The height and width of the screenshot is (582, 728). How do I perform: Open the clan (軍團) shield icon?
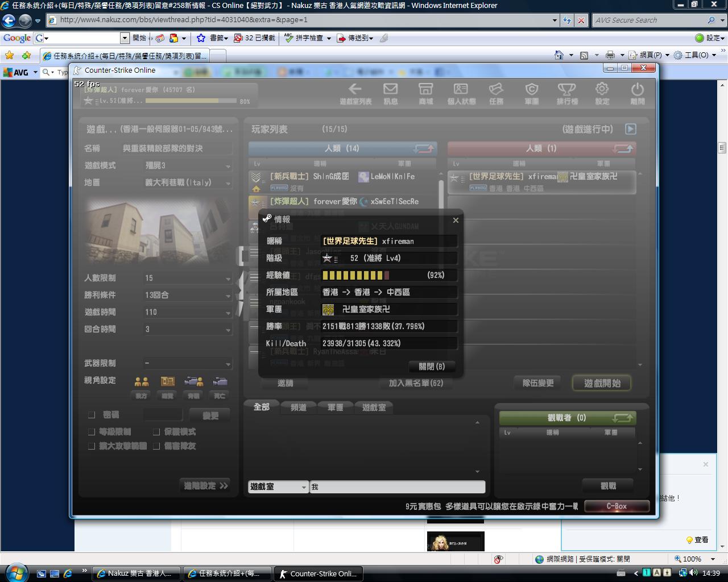(531, 93)
